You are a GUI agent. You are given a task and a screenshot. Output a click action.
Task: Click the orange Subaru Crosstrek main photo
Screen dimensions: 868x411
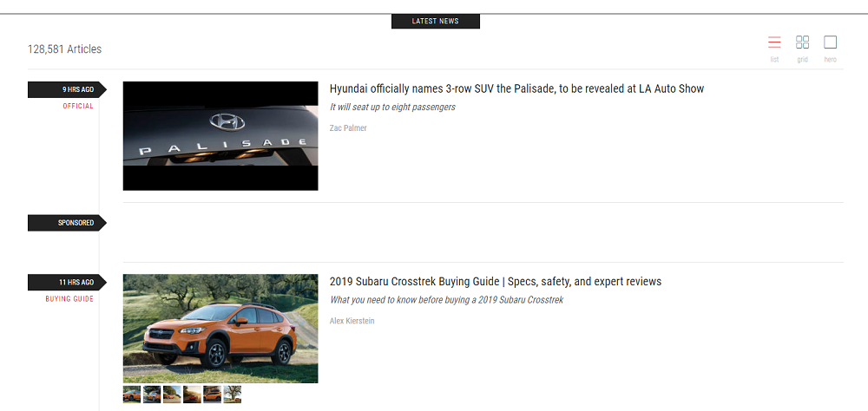[x=220, y=328]
